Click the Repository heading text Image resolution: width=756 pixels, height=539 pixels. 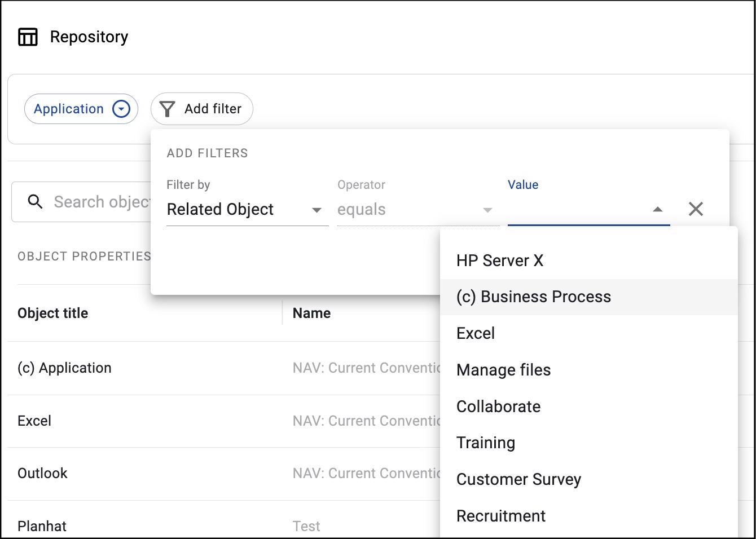point(89,37)
